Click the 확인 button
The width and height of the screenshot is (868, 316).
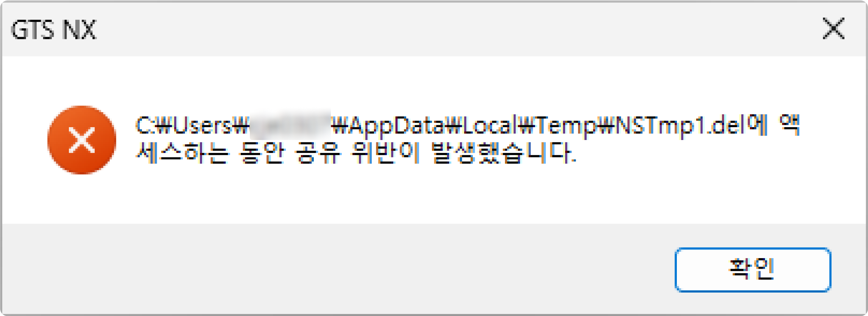[x=753, y=270]
